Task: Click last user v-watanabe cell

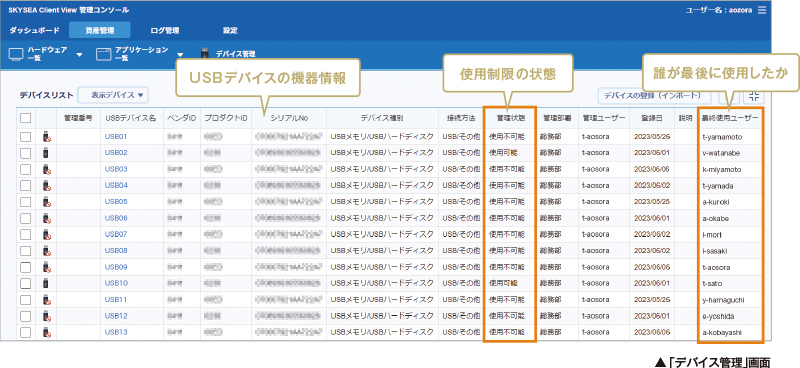Action: (x=721, y=153)
